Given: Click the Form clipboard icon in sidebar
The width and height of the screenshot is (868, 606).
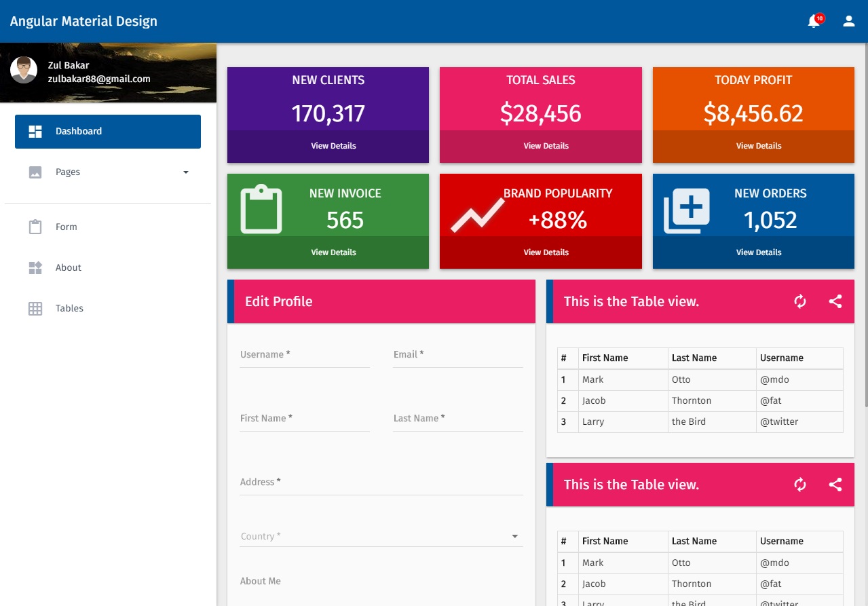Looking at the screenshot, I should coord(35,227).
